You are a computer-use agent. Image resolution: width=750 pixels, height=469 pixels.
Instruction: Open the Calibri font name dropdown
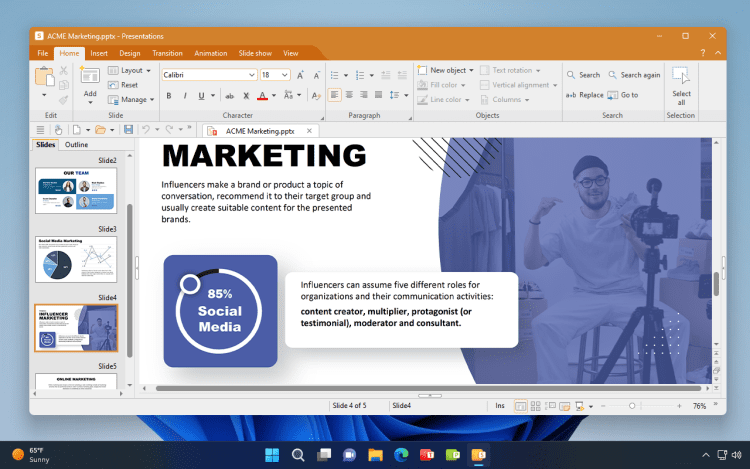pyautogui.click(x=251, y=75)
